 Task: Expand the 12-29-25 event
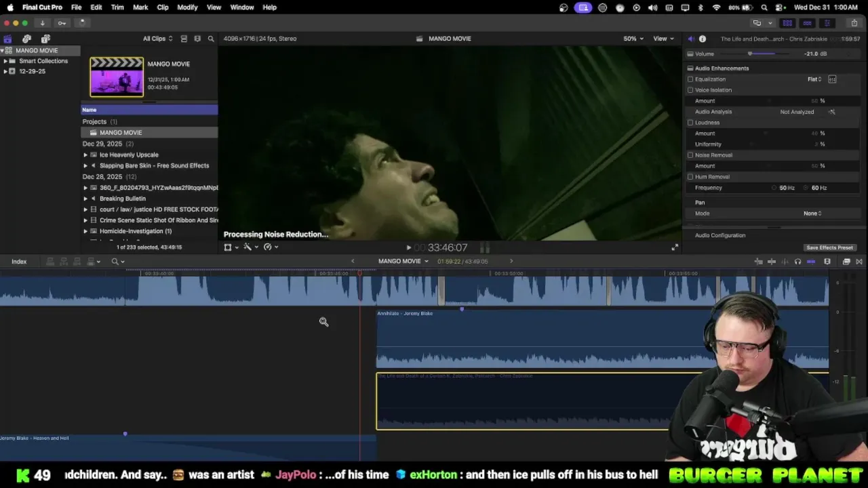pyautogui.click(x=5, y=71)
